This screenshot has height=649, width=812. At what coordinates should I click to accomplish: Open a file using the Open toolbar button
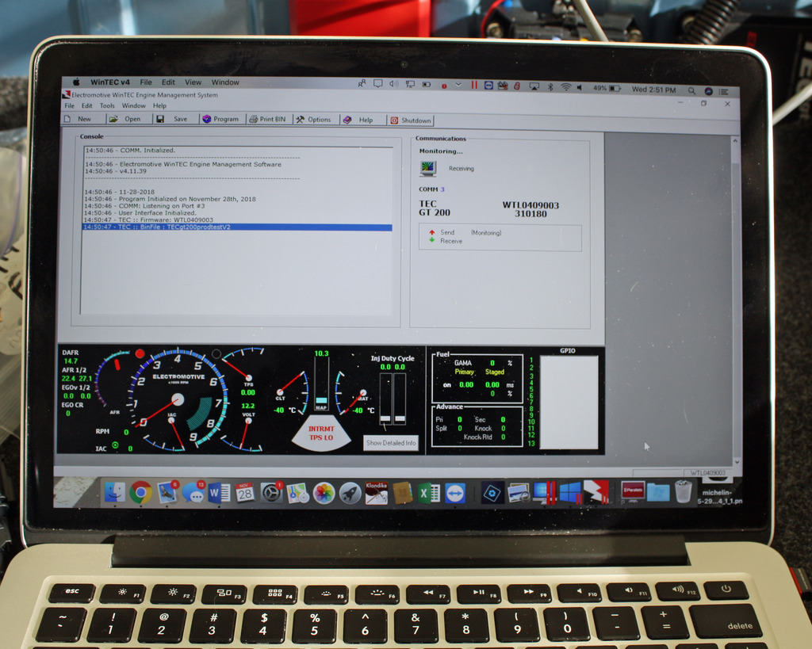click(125, 120)
